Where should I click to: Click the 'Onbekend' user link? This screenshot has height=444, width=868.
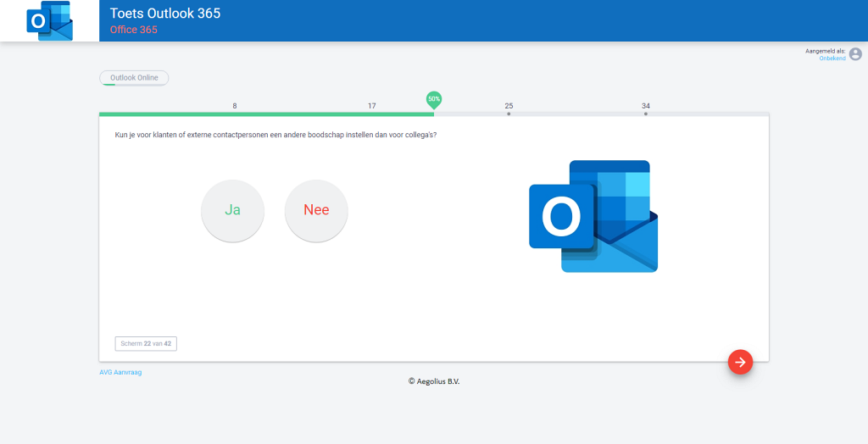click(x=832, y=58)
